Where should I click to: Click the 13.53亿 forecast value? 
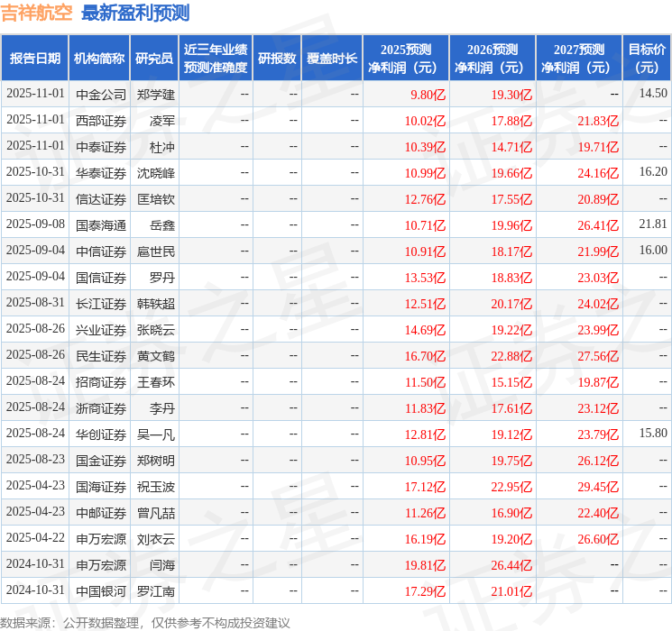425,278
